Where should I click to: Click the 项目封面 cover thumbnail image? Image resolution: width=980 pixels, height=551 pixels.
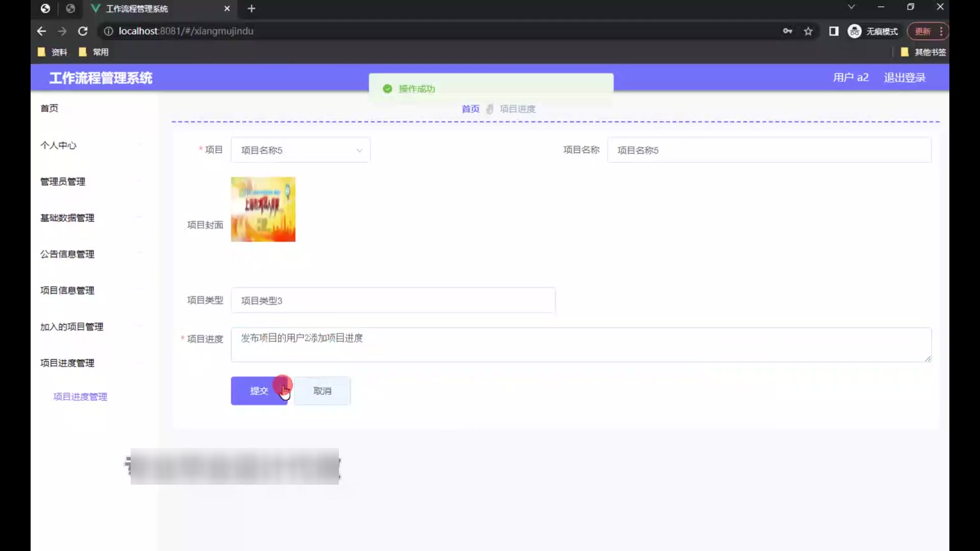(263, 209)
